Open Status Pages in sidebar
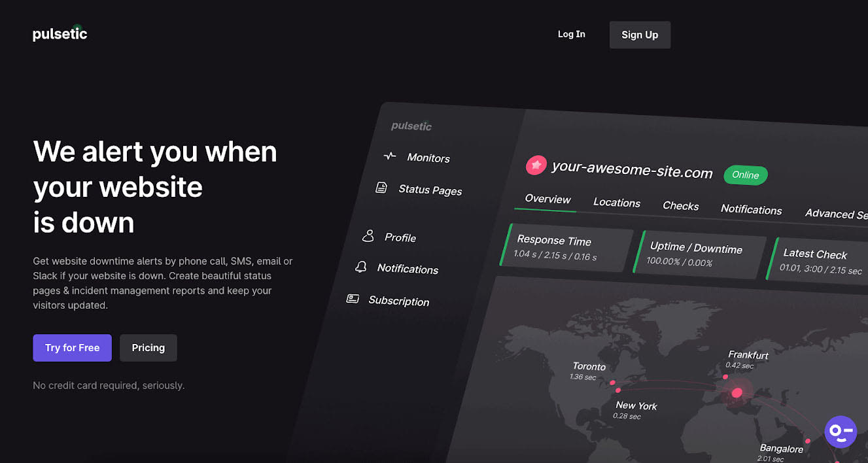This screenshot has width=868, height=463. [x=430, y=190]
